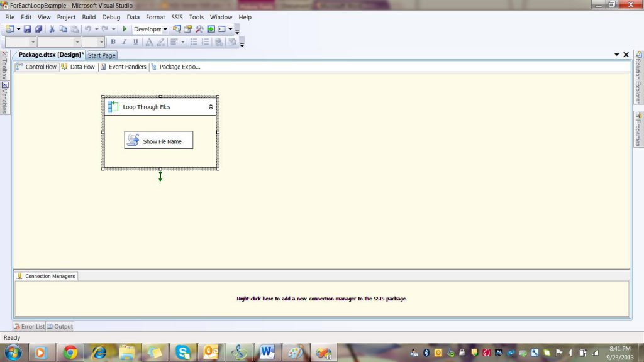644x362 pixels.
Task: Toggle Bold formatting button
Action: 113,42
